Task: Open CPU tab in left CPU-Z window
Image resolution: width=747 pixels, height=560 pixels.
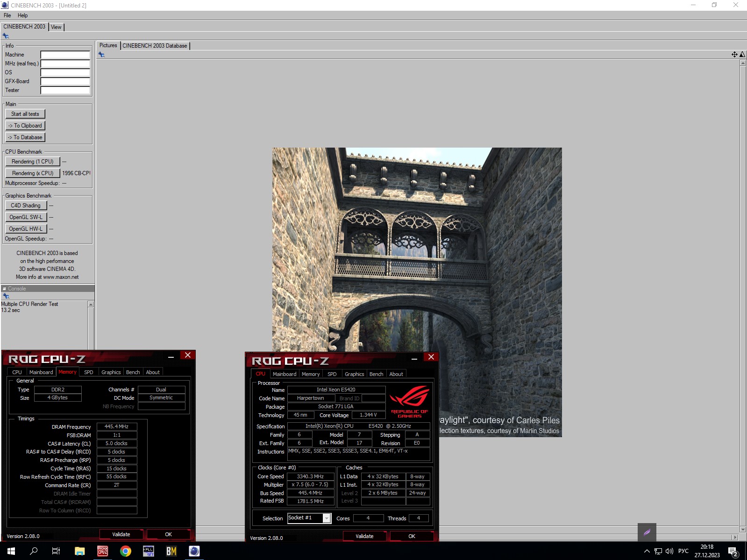Action: click(x=17, y=372)
